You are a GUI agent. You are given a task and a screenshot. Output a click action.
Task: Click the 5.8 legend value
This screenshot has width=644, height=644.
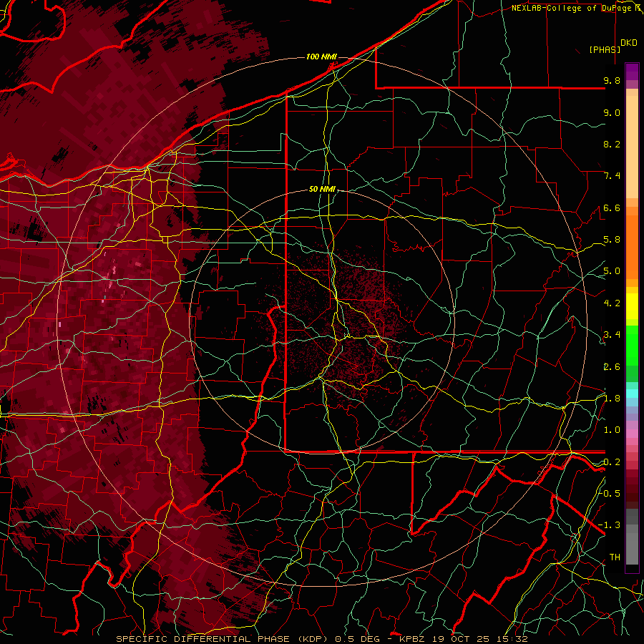[x=612, y=240]
